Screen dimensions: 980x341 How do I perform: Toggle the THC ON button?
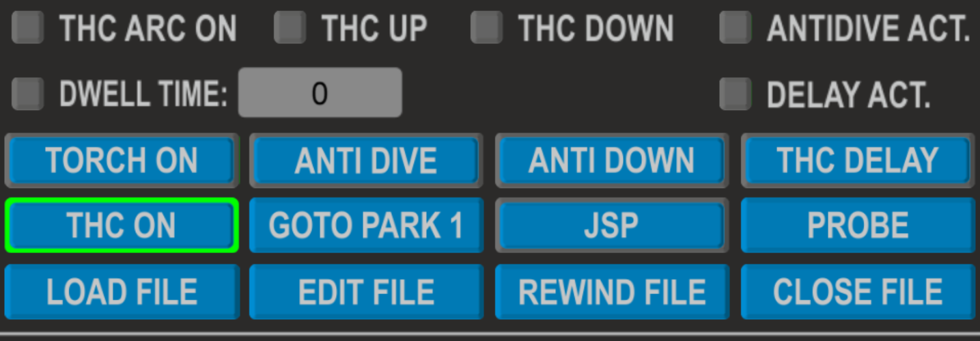click(122, 226)
